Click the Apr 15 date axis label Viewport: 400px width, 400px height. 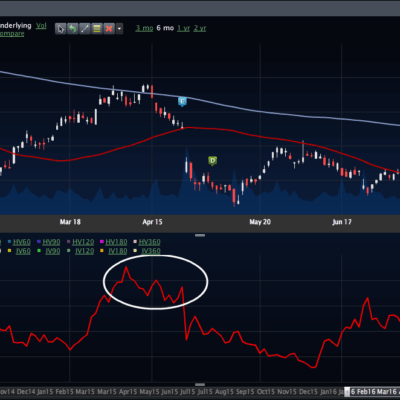152,222
